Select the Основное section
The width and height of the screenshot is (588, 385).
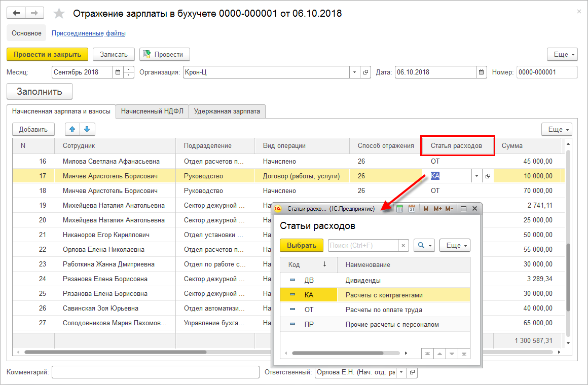click(27, 33)
